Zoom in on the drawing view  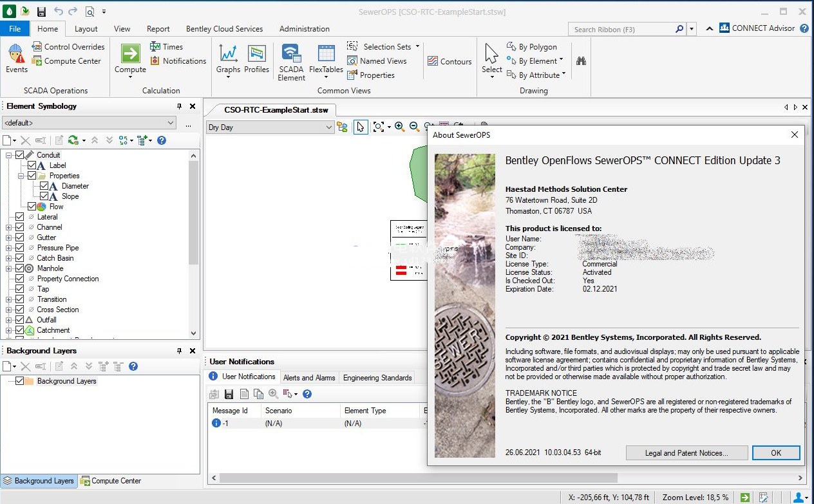point(399,127)
